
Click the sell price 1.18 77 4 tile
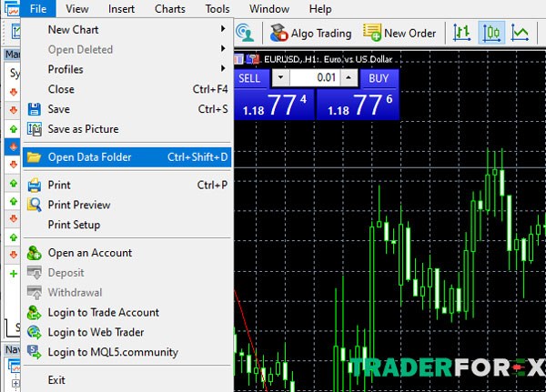click(x=275, y=105)
